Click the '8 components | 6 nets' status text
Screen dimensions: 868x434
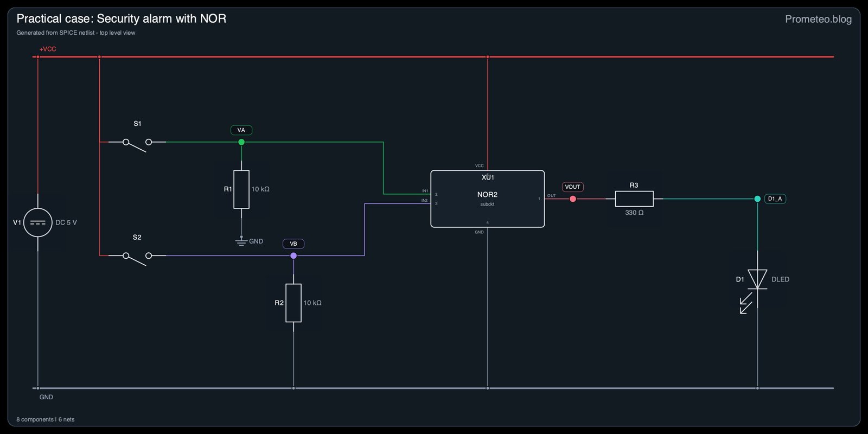(x=46, y=419)
